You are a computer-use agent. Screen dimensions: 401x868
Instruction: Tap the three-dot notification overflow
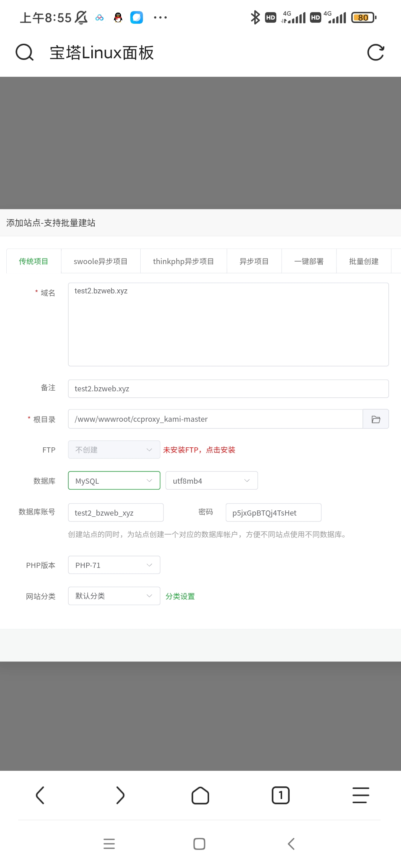[160, 17]
